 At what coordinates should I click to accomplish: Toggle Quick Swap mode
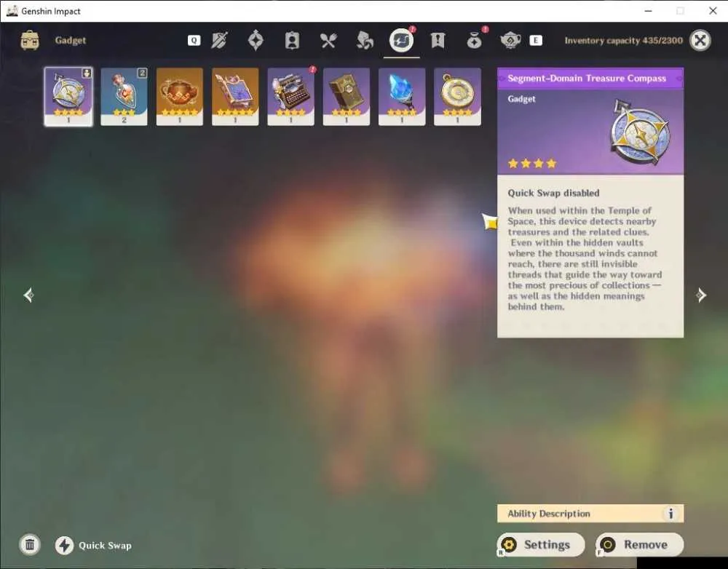(94, 545)
